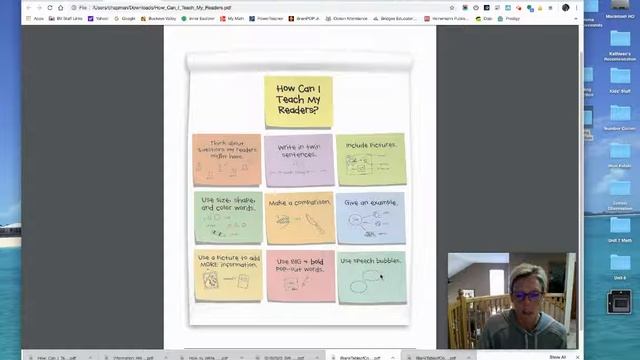The image size is (640, 360).
Task: Open the My Math bookmark
Action: (232, 19)
